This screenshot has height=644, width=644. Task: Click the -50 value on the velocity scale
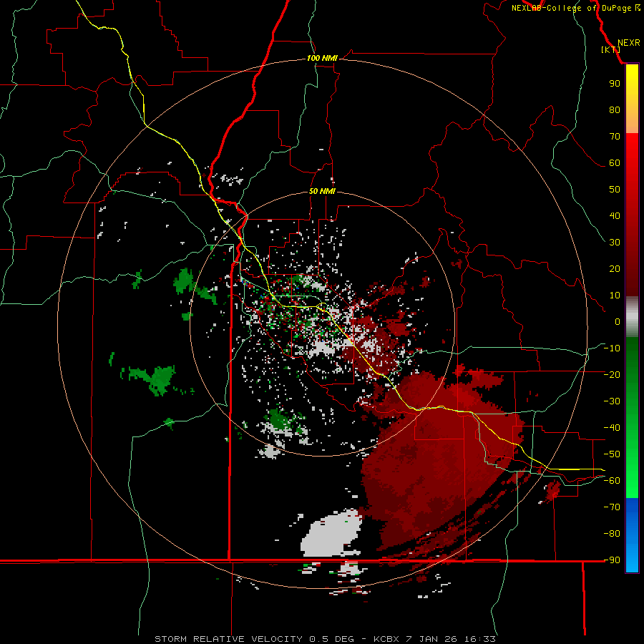pyautogui.click(x=612, y=454)
